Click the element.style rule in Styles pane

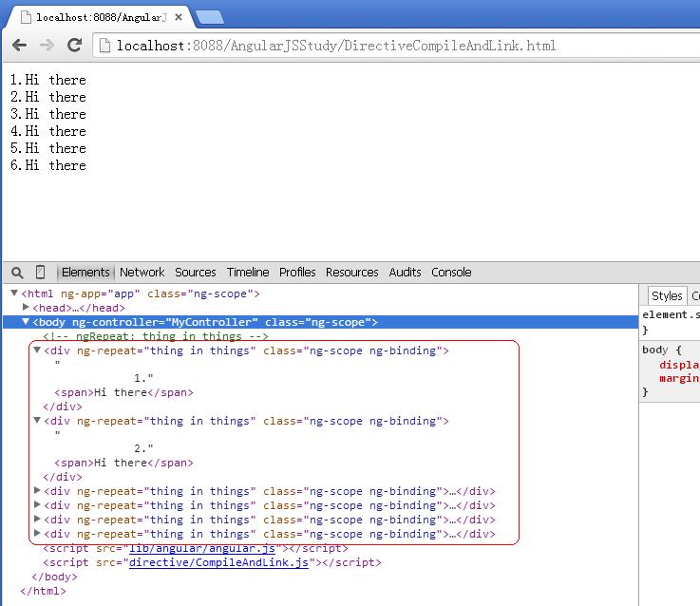(671, 314)
